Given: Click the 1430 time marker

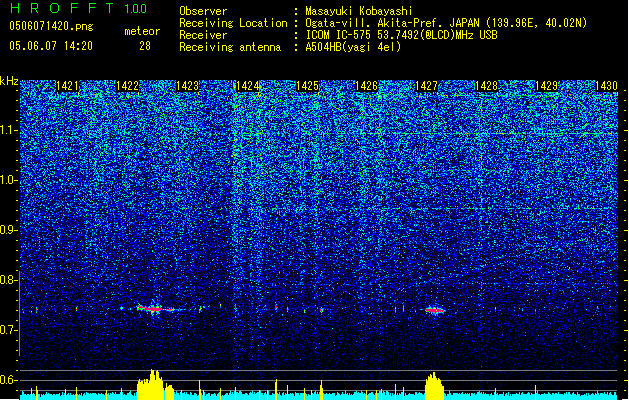Looking at the screenshot, I should tap(606, 86).
